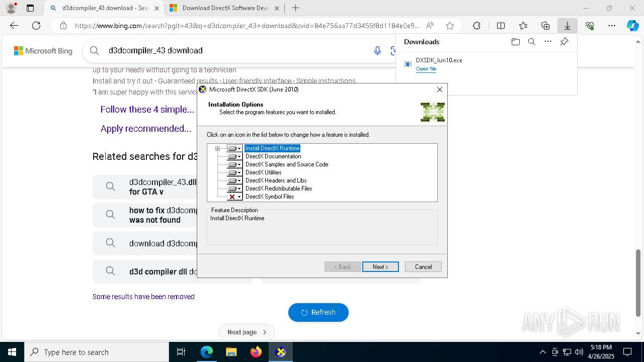
Task: Select DirectX Documentation row
Action: pyautogui.click(x=273, y=156)
